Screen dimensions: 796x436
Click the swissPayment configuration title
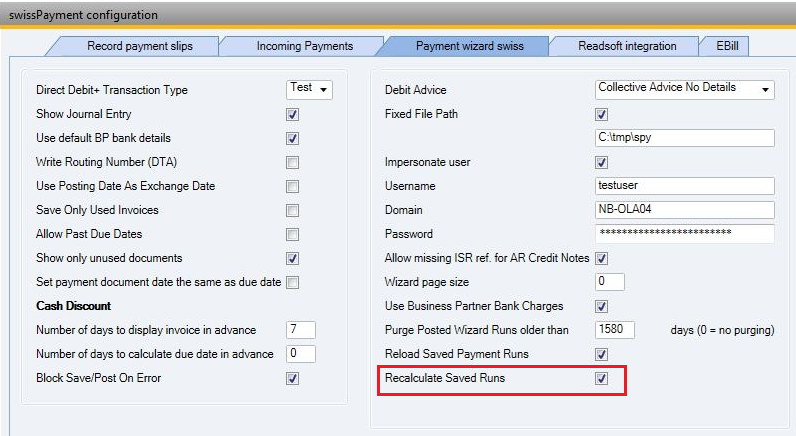click(x=83, y=15)
